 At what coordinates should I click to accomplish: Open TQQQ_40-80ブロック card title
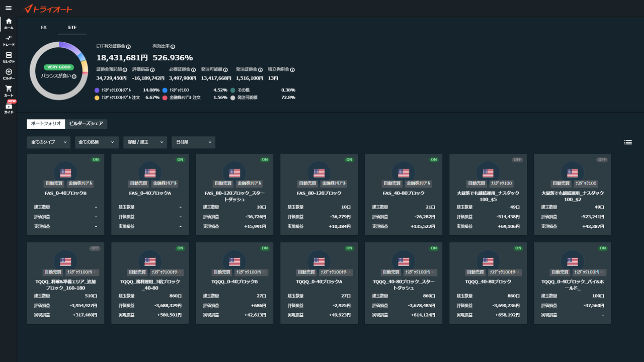pos(488,282)
